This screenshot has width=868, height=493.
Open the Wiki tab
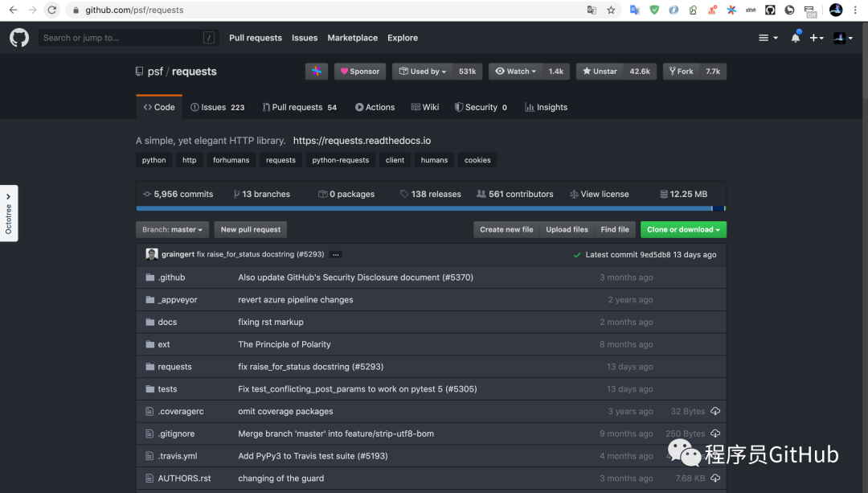tap(425, 108)
